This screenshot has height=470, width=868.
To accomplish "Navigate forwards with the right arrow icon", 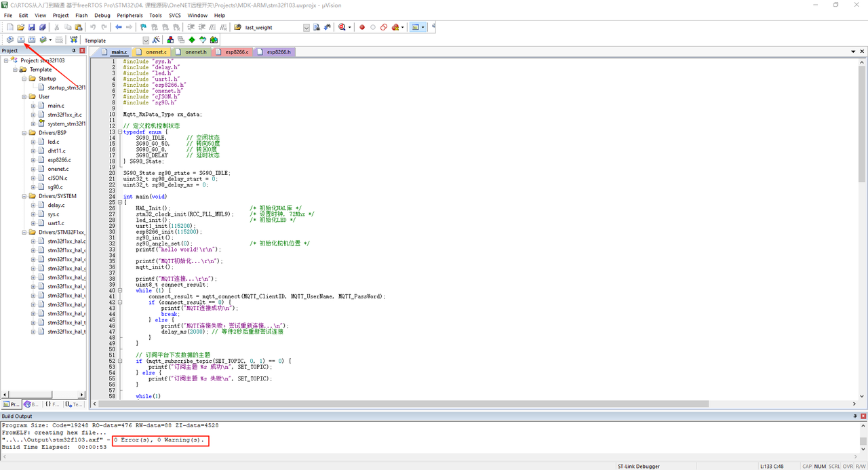I will pyautogui.click(x=129, y=27).
